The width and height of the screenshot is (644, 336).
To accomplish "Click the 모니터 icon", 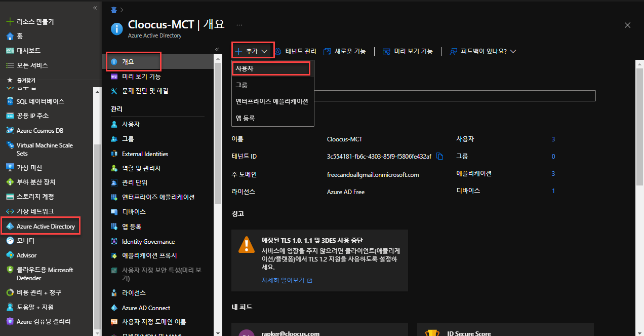I will click(10, 241).
